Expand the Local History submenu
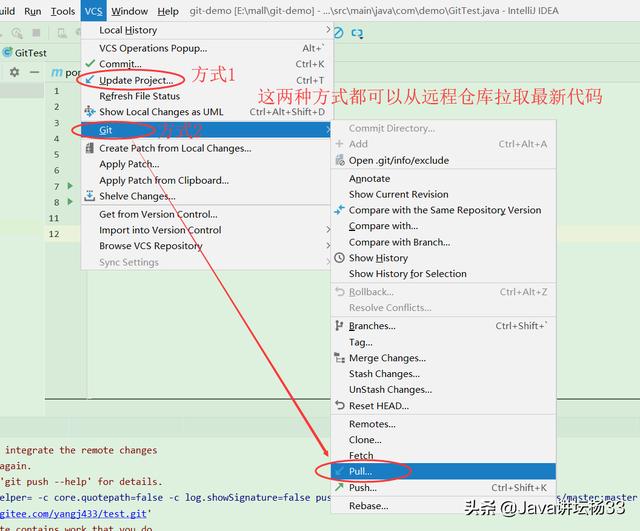The image size is (640, 531). (x=207, y=30)
